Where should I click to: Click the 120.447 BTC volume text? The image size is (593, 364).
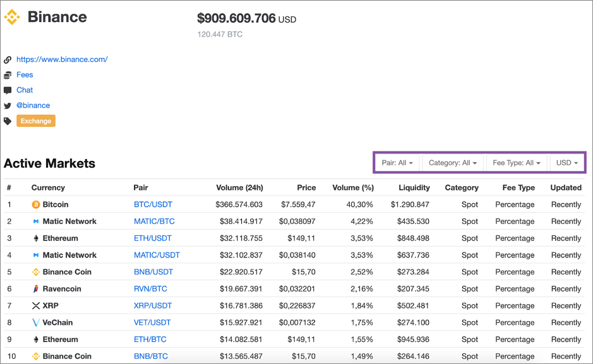[220, 34]
